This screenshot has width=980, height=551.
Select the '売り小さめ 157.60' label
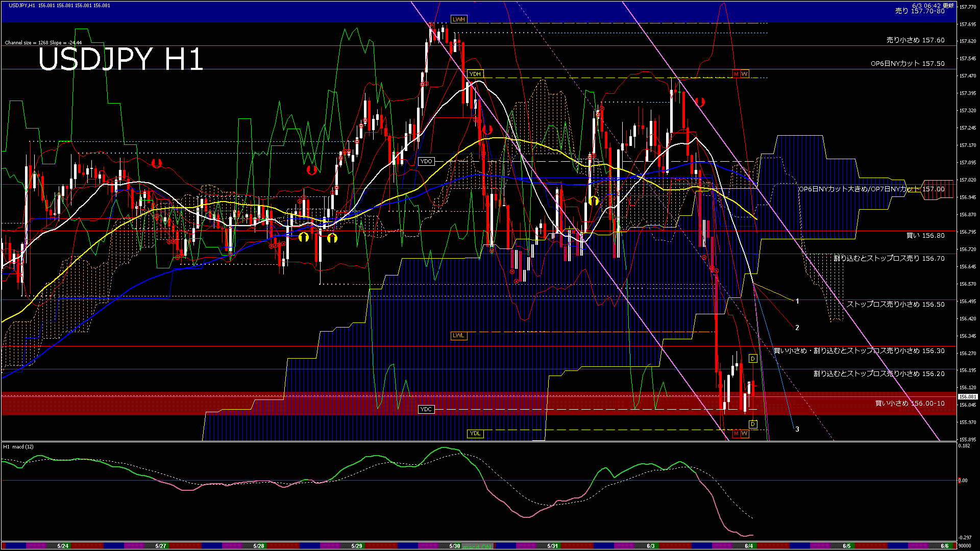(915, 40)
